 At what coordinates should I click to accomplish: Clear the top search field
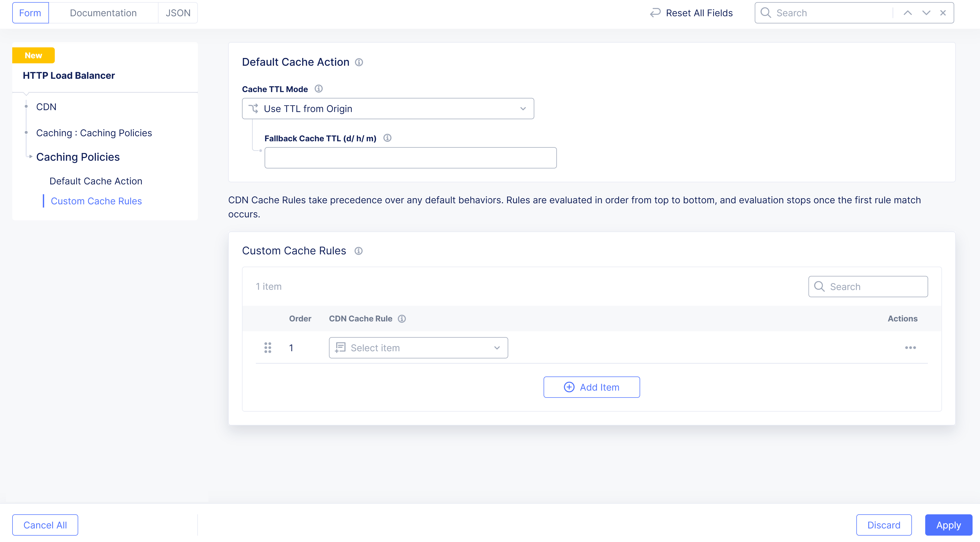[x=943, y=13]
